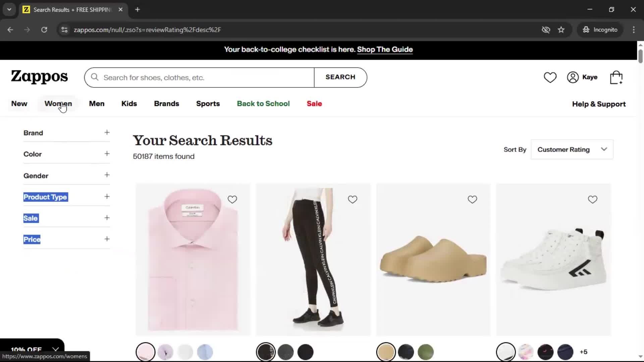Go back with browser back arrow

click(10, 29)
